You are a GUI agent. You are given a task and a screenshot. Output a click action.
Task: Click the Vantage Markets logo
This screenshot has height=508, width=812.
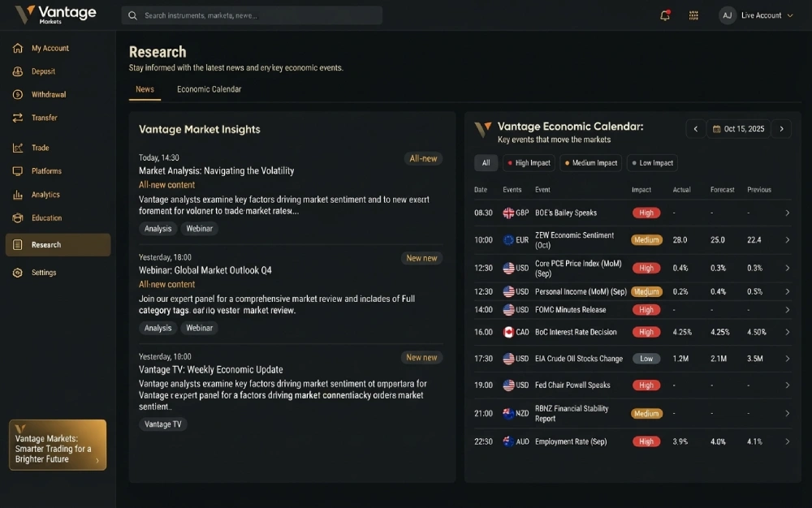tap(55, 15)
